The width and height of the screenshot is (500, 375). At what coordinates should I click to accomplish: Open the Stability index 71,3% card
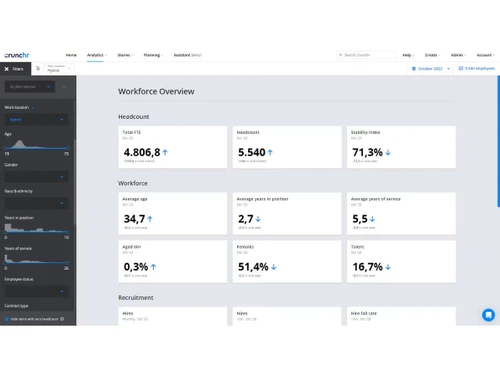401,147
